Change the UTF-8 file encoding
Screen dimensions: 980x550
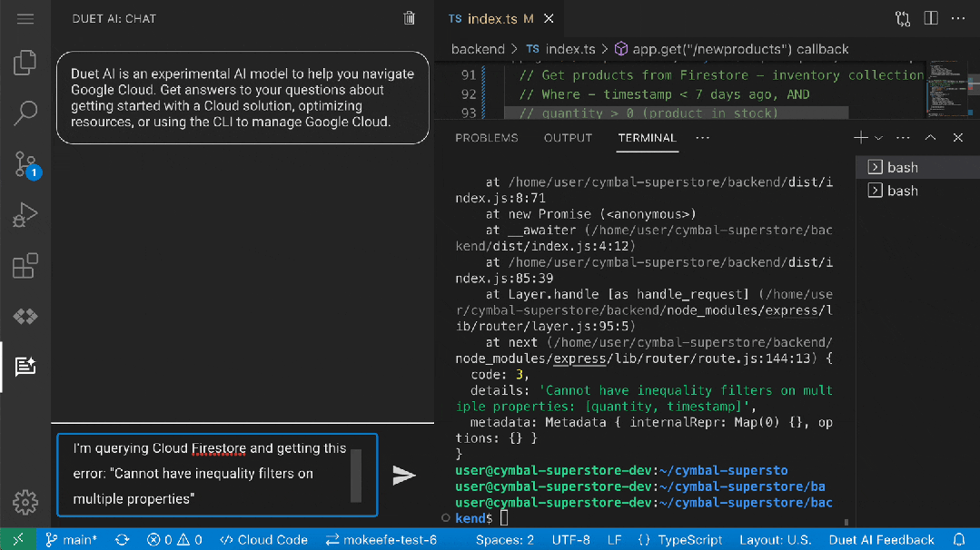pos(570,539)
